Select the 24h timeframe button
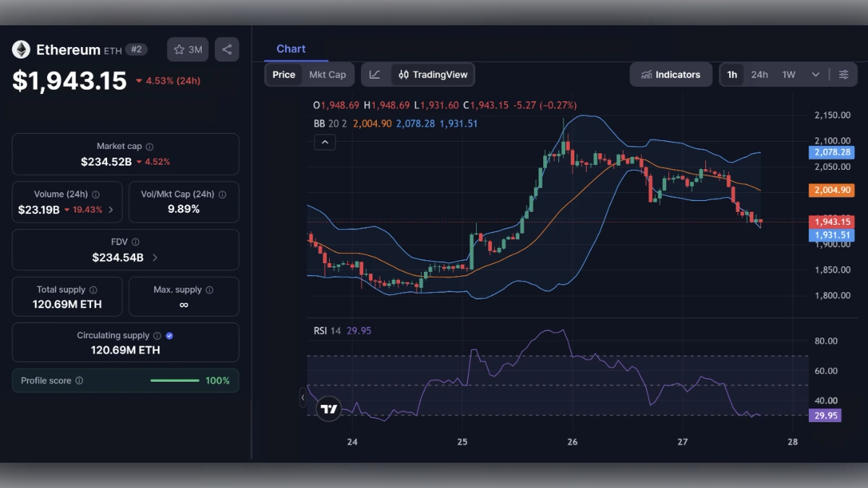This screenshot has height=488, width=868. click(759, 74)
